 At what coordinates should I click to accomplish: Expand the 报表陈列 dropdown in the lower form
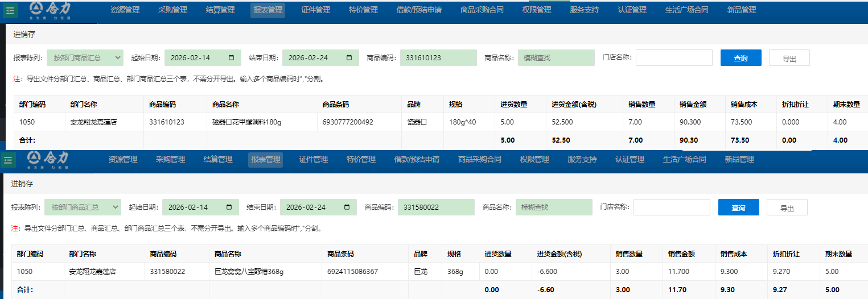coord(83,207)
